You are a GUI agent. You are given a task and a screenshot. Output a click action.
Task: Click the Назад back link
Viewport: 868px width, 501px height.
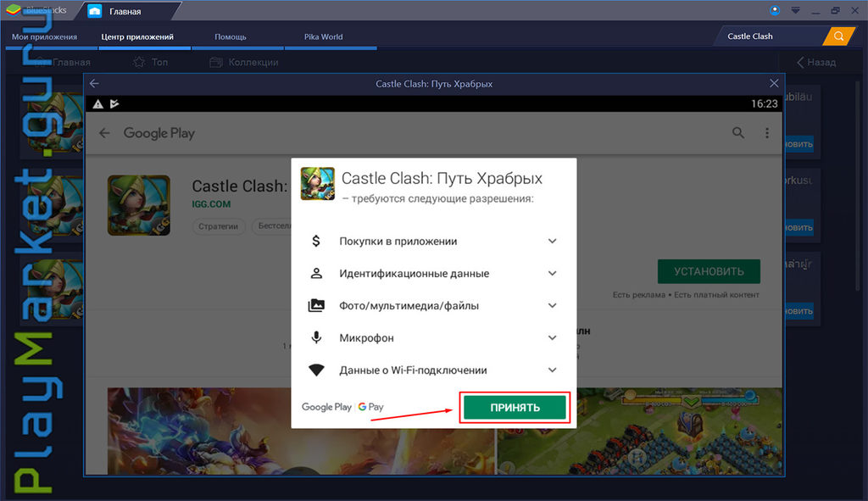coord(816,62)
